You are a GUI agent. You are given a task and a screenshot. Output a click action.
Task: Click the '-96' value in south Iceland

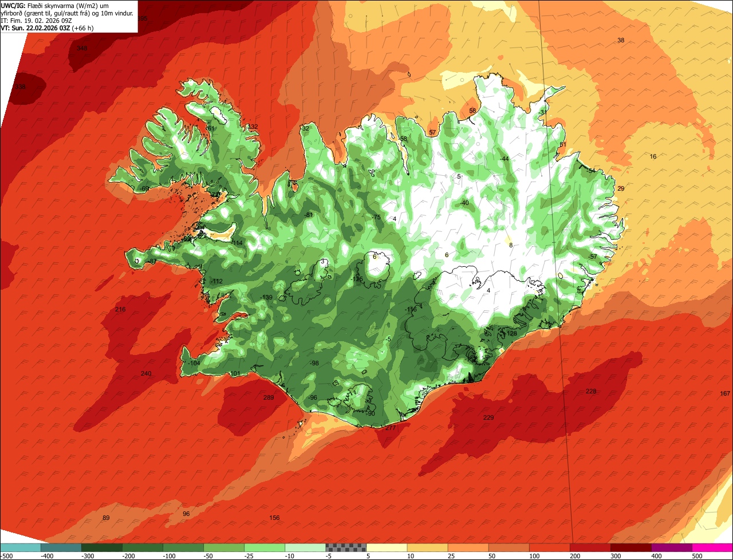click(x=313, y=397)
